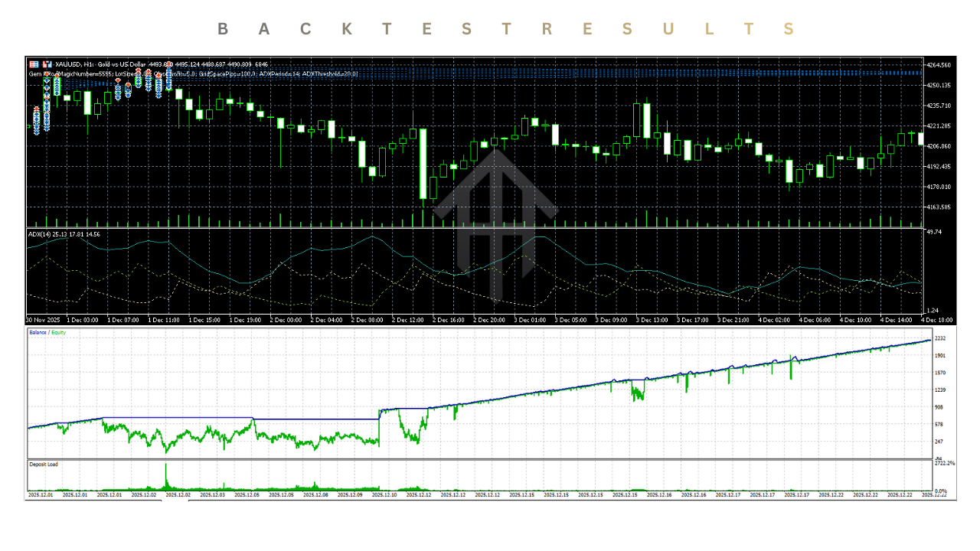Click the 2 Dec 12:00 time label
Viewport: 980px width, 551px height.
[407, 319]
